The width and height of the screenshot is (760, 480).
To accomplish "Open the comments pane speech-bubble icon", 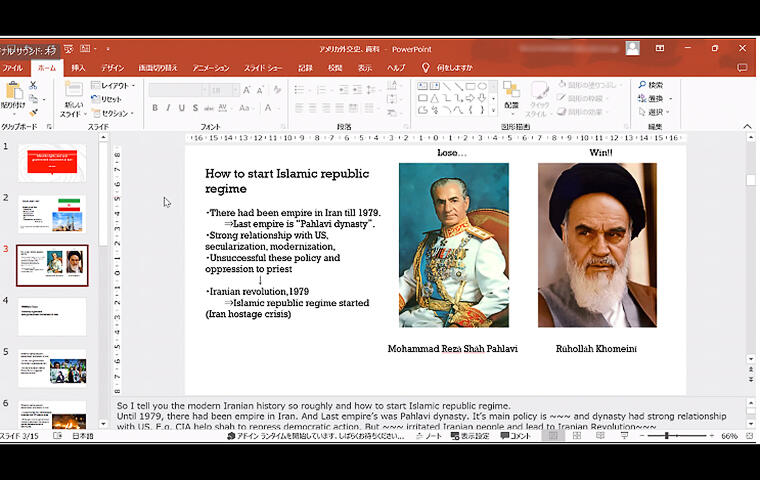I will [x=742, y=68].
